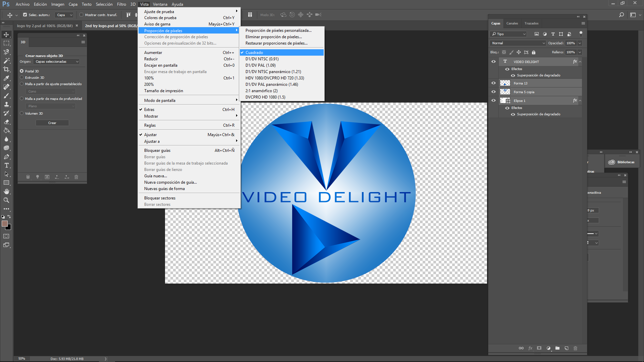
Task: Select the Move tool in toolbar
Action: 6,35
